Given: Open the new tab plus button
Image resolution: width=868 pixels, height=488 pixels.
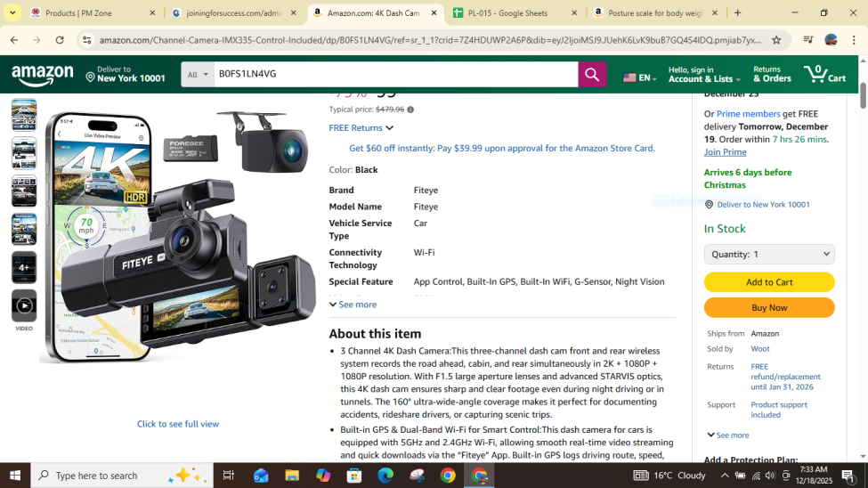Looking at the screenshot, I should coord(737,13).
